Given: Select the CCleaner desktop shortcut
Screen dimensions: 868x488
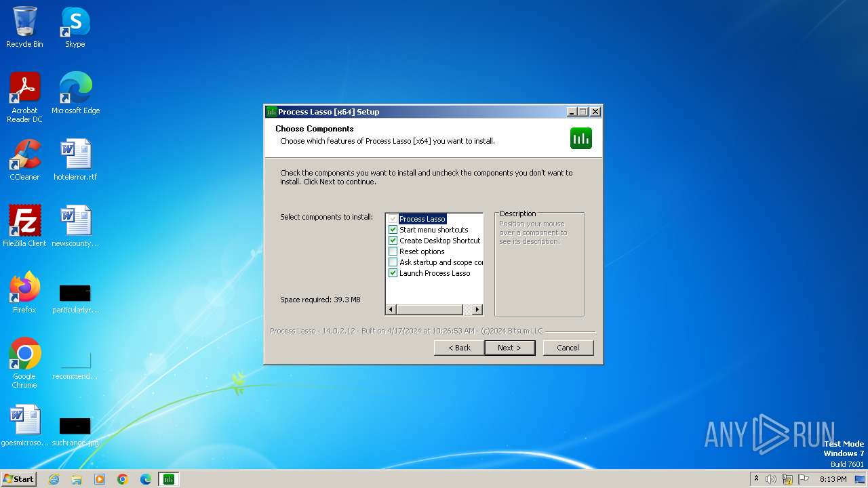Looking at the screenshot, I should pos(24,160).
